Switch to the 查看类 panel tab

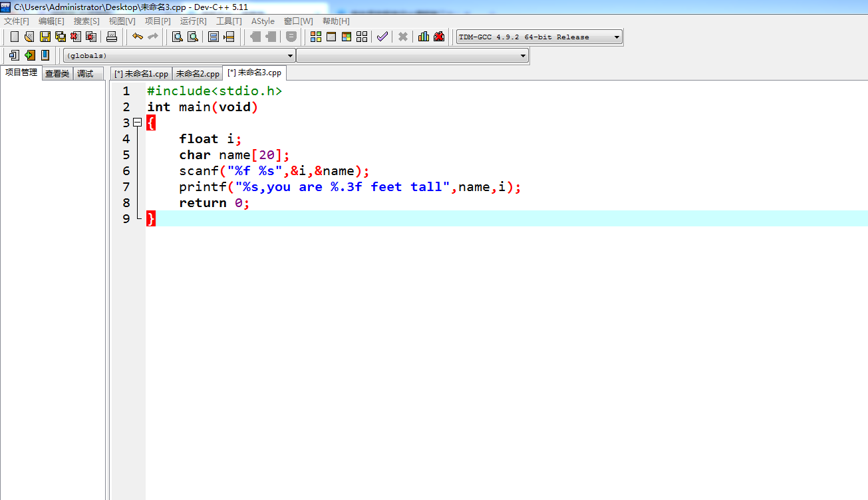point(57,74)
